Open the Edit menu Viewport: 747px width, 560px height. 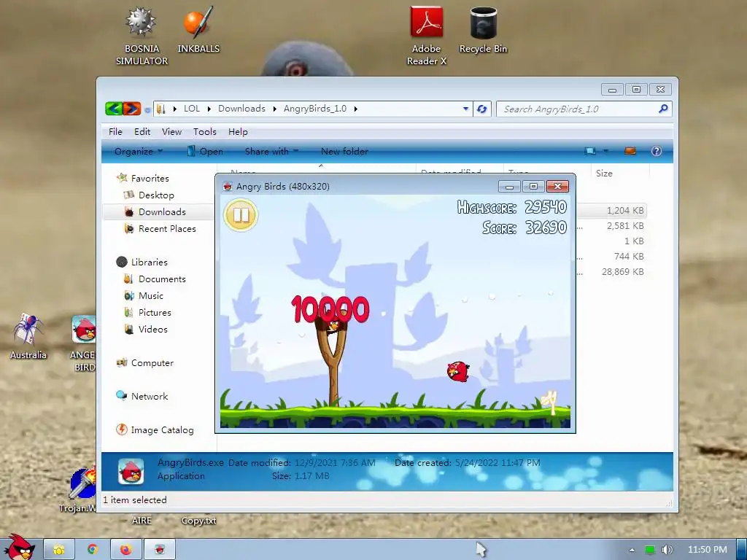[x=142, y=132]
